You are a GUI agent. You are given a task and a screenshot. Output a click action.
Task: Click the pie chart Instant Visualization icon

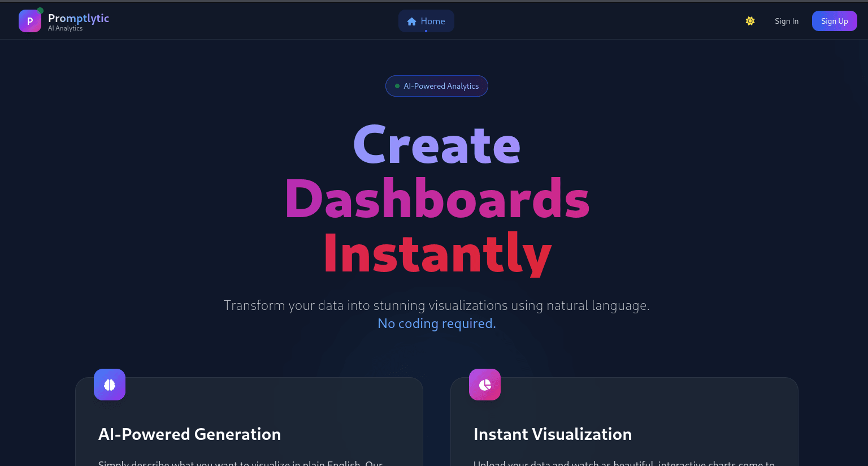pyautogui.click(x=485, y=385)
